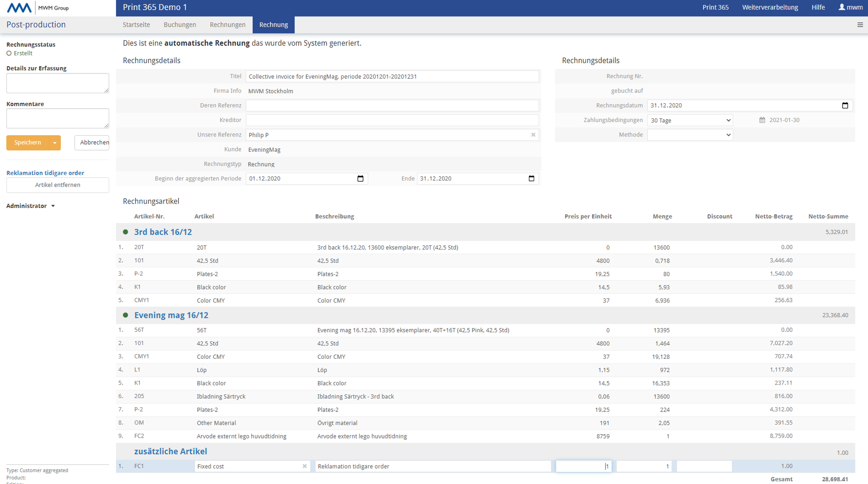
Task: Open calendar picker for Rechnungsdatum
Action: (845, 105)
